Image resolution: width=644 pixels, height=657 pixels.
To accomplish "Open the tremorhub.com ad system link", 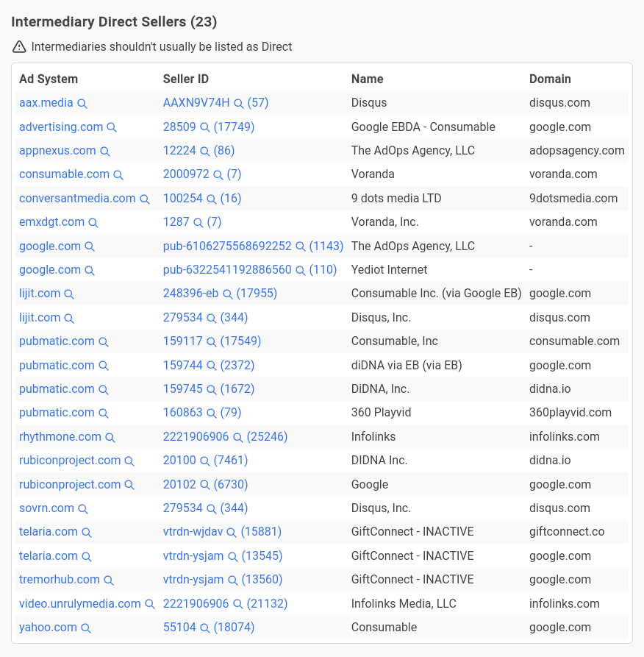I will coord(60,580).
